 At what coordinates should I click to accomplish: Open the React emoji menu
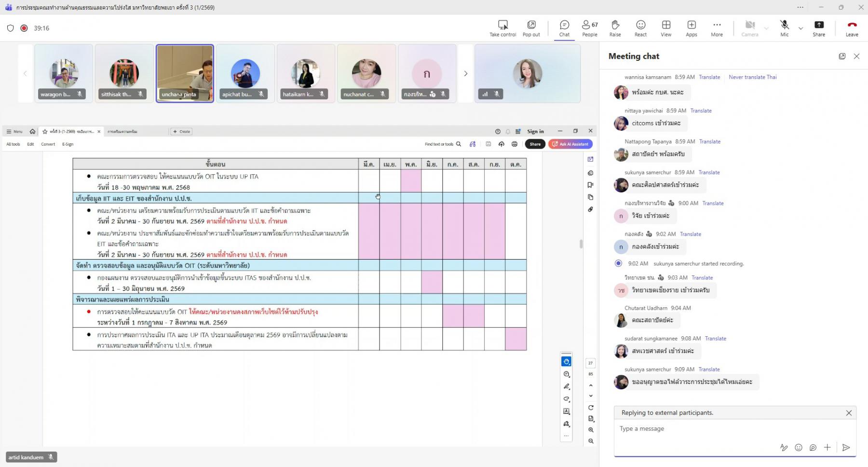(640, 28)
